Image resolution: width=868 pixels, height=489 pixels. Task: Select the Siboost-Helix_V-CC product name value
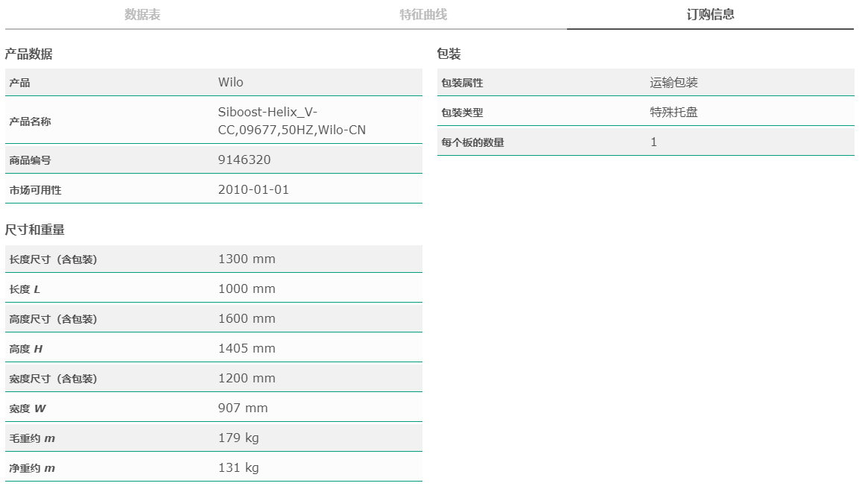point(292,121)
